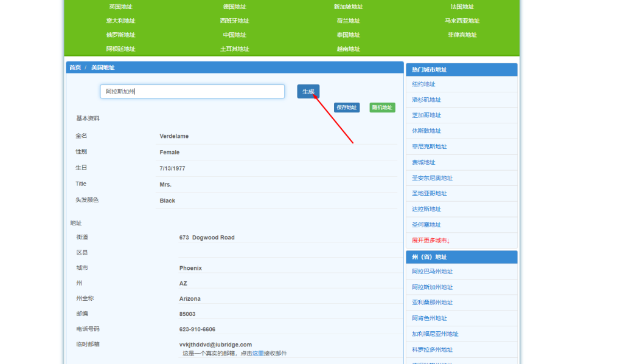This screenshot has height=364, width=623.
Task: Open 法国地址 in the top navigation
Action: 462,7
